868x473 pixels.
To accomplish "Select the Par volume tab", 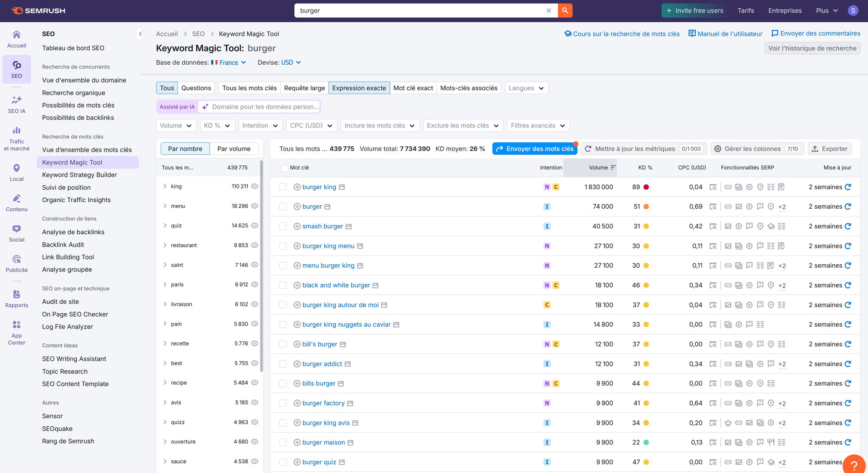I will (x=234, y=149).
